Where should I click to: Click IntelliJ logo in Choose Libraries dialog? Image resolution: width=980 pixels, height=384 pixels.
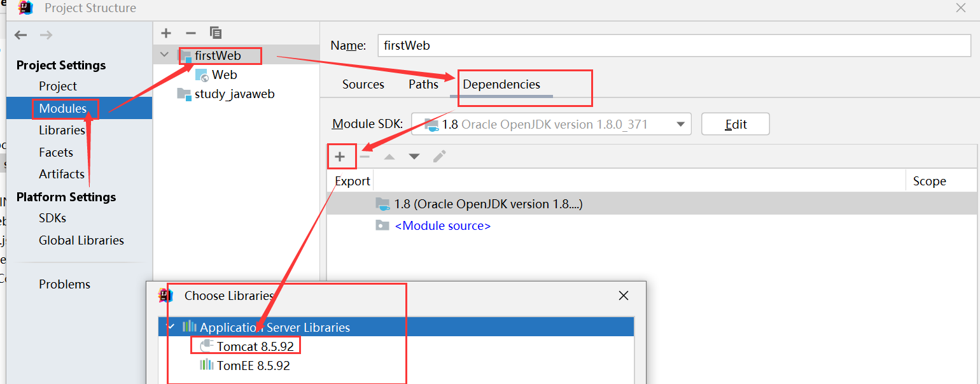165,295
